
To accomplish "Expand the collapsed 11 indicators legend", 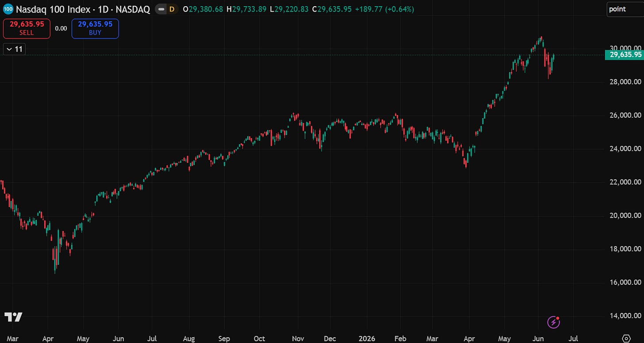I will tap(14, 49).
